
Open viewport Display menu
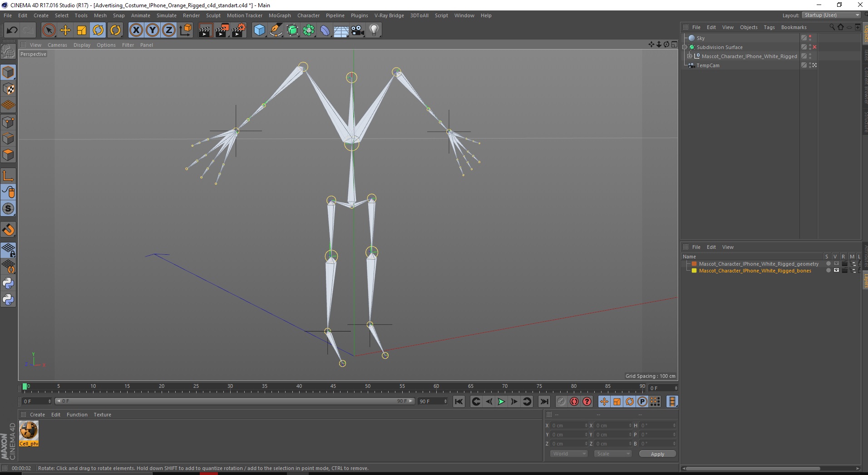82,45
